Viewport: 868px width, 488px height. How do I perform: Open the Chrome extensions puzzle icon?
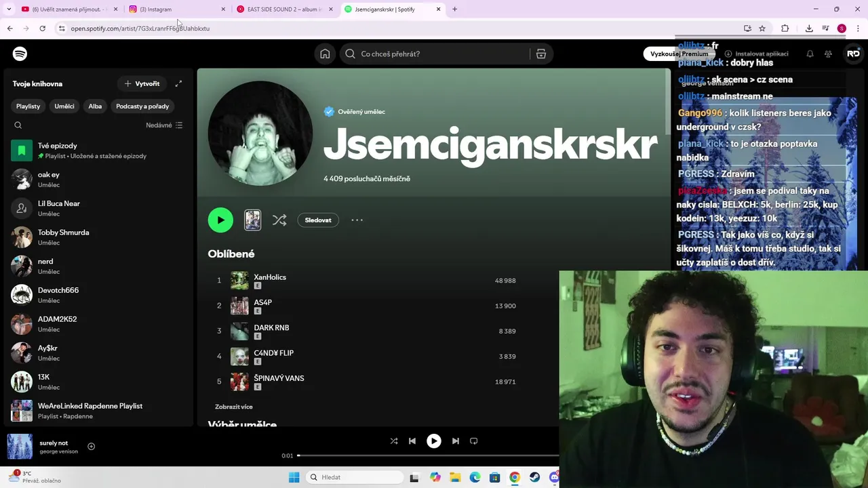(x=785, y=28)
